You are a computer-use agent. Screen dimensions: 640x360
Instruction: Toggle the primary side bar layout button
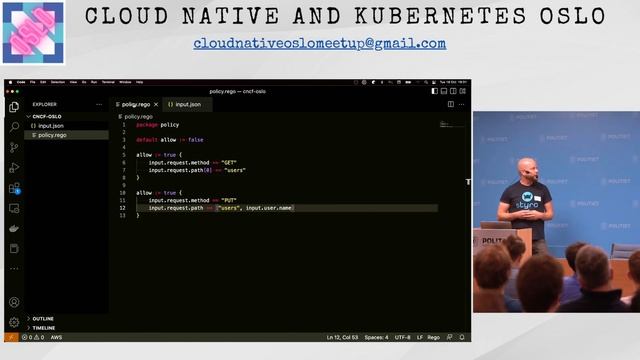tap(435, 91)
